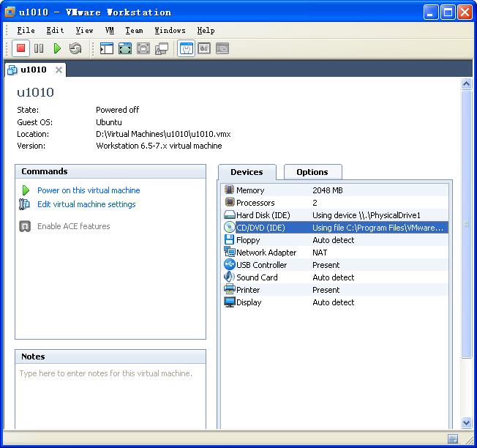Click the Quick Switch mode toolbar icon
The image size is (477, 448).
coord(143,48)
